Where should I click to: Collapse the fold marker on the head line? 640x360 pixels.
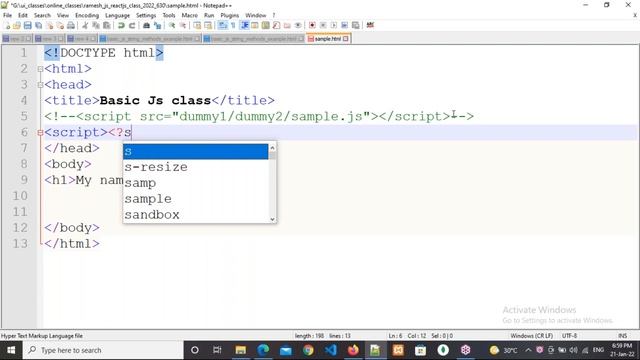point(40,85)
